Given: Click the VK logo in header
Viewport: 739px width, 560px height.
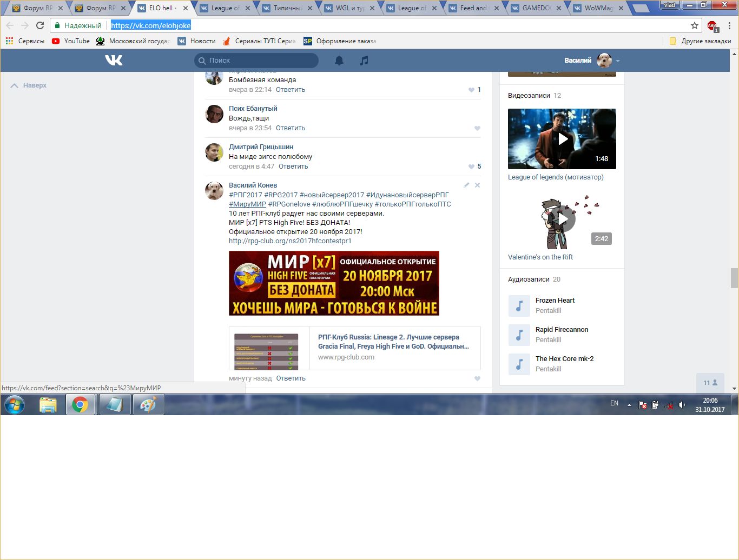Looking at the screenshot, I should click(x=114, y=60).
